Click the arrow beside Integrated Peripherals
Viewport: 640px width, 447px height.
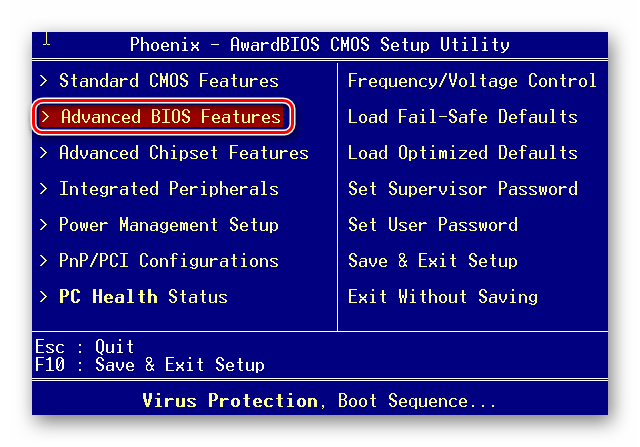point(43,189)
